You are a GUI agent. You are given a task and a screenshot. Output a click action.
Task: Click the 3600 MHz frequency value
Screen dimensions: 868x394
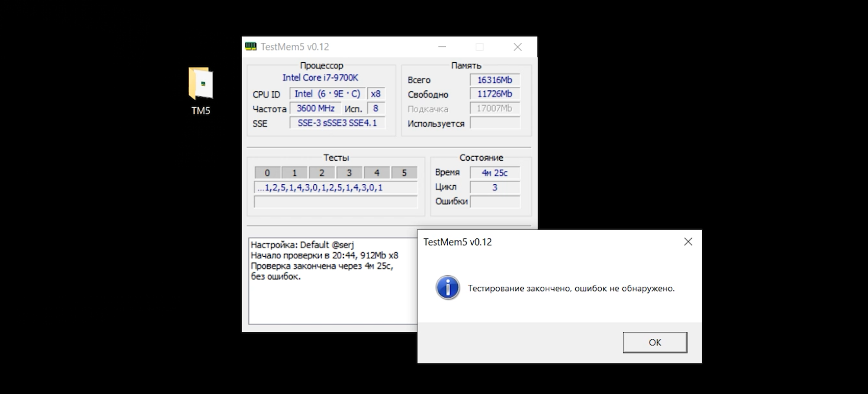click(316, 108)
